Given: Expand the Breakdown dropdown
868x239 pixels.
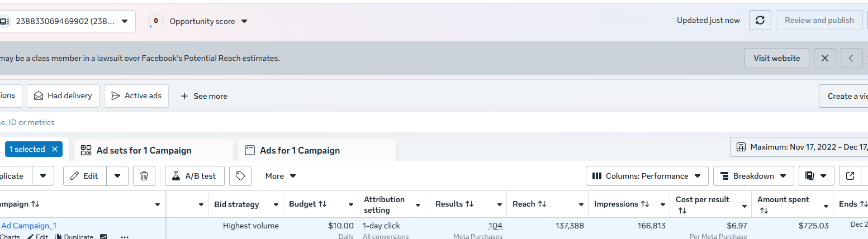Looking at the screenshot, I should click(x=753, y=176).
